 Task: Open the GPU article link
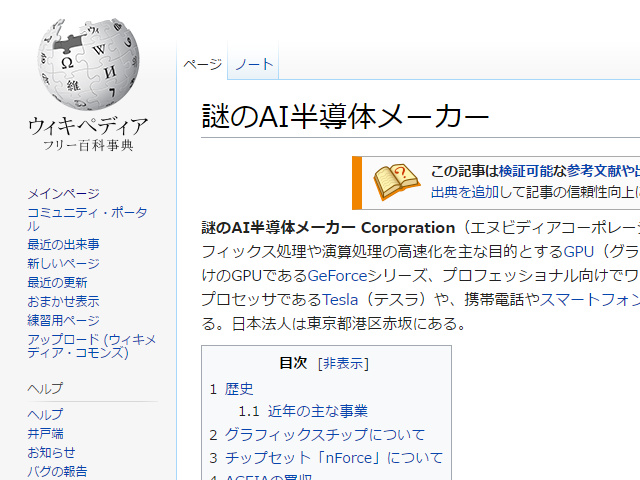coord(578,252)
